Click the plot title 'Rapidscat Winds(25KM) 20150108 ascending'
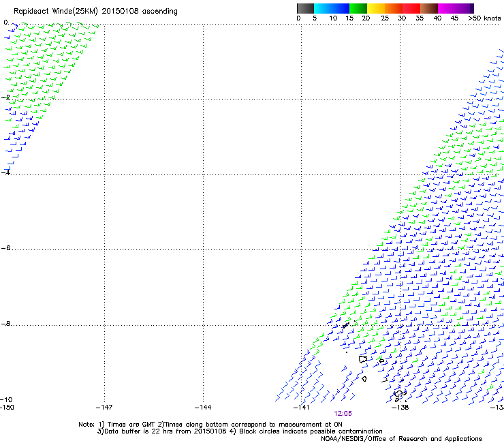 coord(95,12)
